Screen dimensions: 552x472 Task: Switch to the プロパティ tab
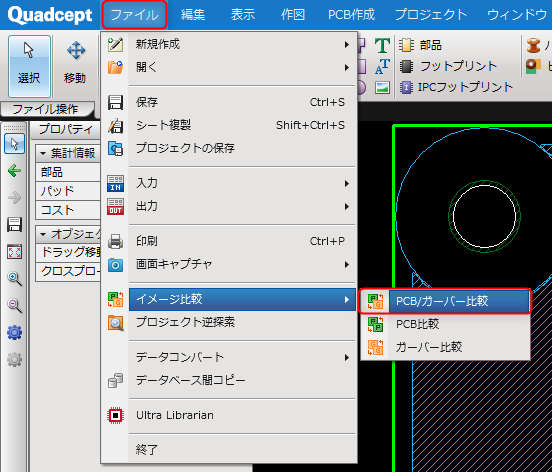(x=65, y=130)
